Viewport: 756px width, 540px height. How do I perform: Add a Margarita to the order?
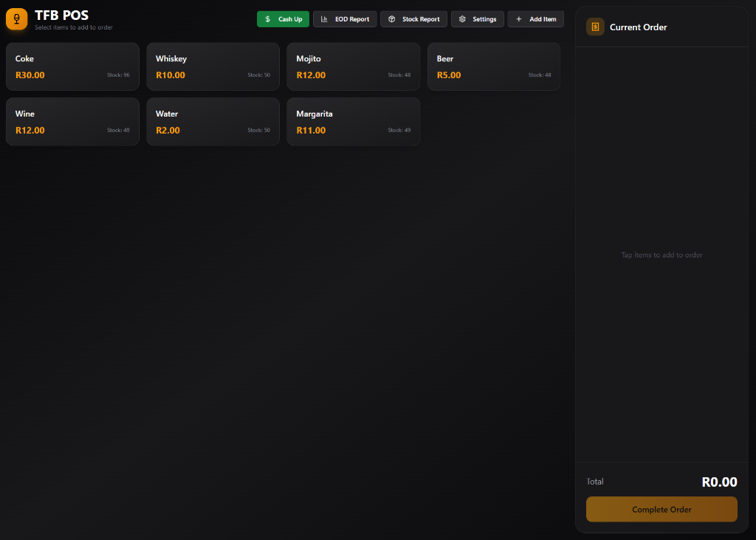[x=354, y=122]
